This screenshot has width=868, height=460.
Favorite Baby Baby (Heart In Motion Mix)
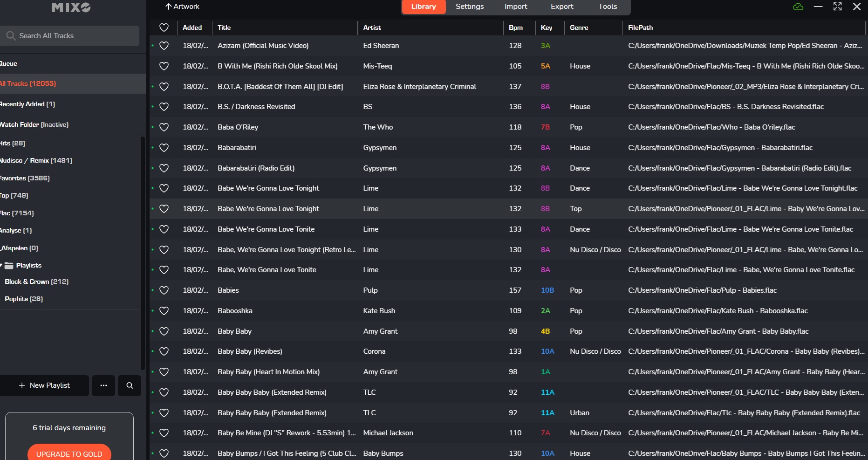pyautogui.click(x=164, y=372)
